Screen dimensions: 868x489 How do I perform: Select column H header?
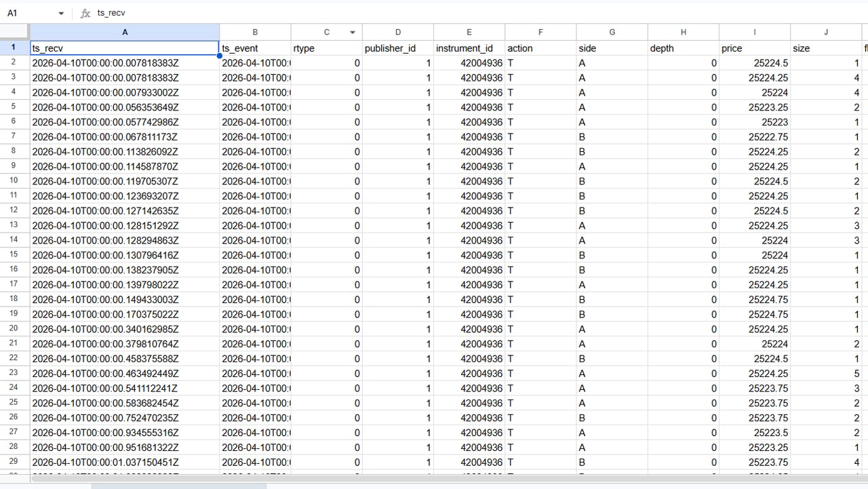[684, 32]
